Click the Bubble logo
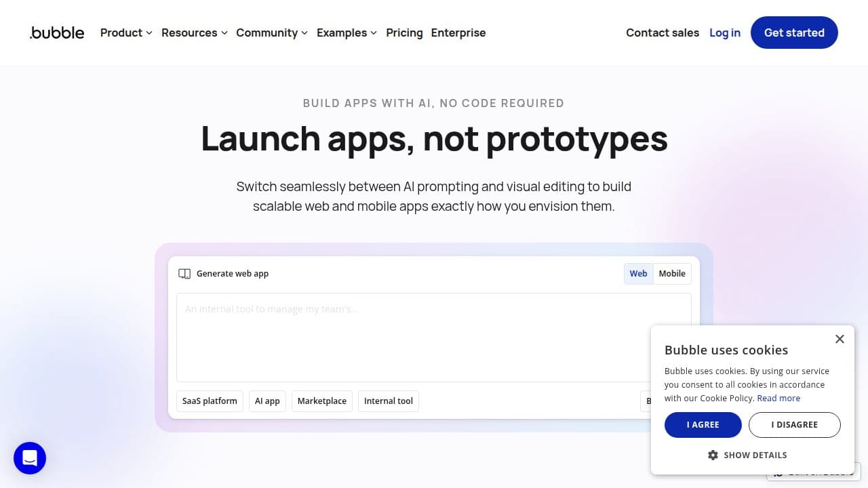 (x=57, y=33)
